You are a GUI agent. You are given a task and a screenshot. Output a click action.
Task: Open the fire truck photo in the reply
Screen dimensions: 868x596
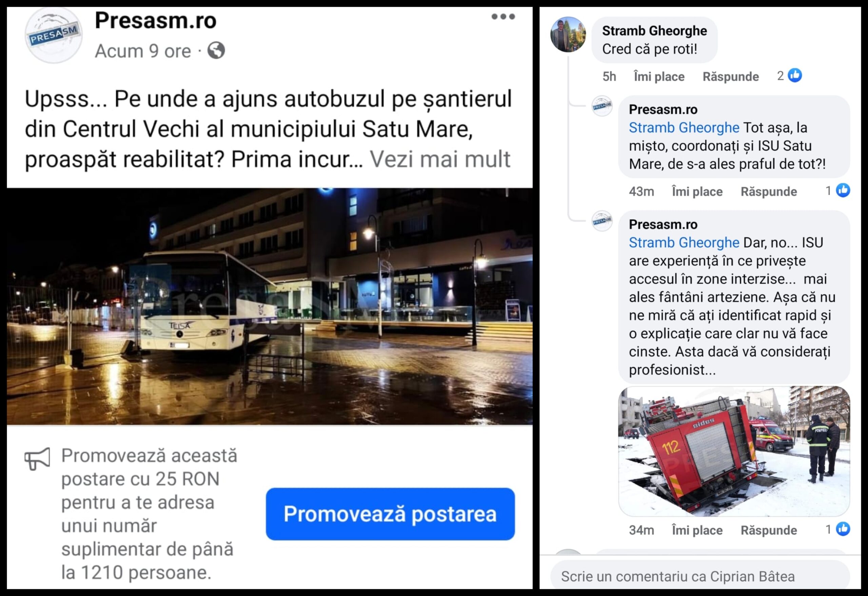[734, 451]
